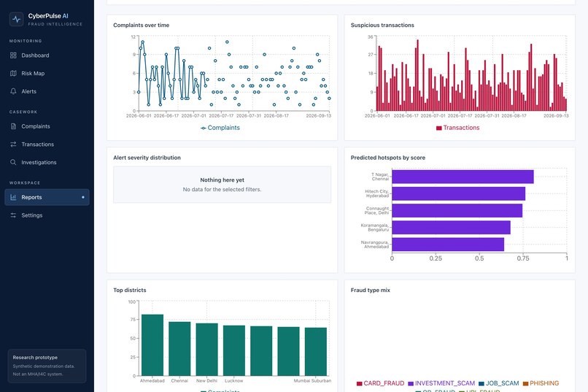Click the red Transactions legend swatch
588x392 pixels.
pos(438,128)
